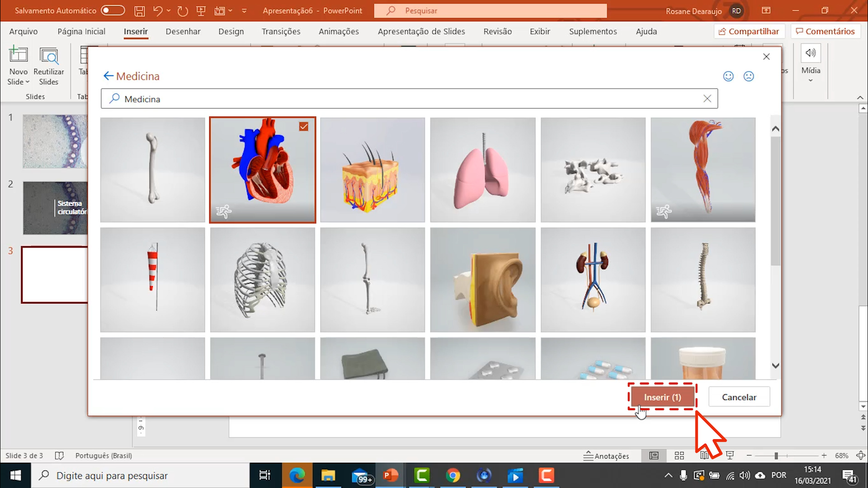Image resolution: width=868 pixels, height=488 pixels.
Task: Click the Save icon in quick access toolbar
Action: [139, 10]
